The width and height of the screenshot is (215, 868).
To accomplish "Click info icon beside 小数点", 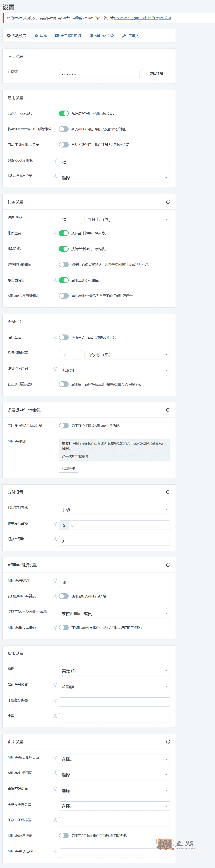I will pos(55,716).
